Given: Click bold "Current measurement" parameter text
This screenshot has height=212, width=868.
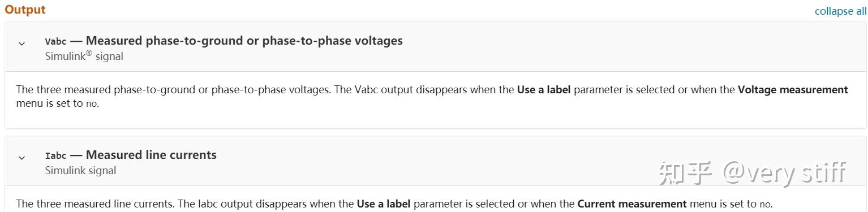Looking at the screenshot, I should 632,204.
